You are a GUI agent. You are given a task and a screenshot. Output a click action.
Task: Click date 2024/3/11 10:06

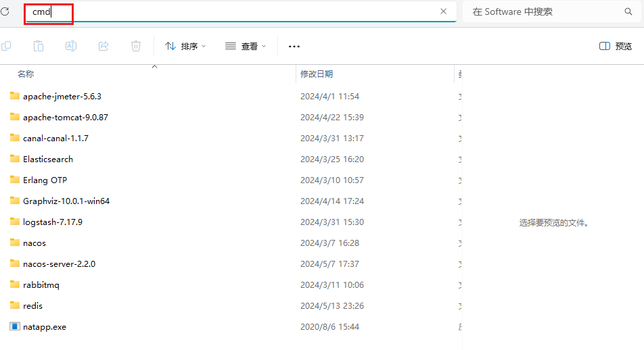332,284
